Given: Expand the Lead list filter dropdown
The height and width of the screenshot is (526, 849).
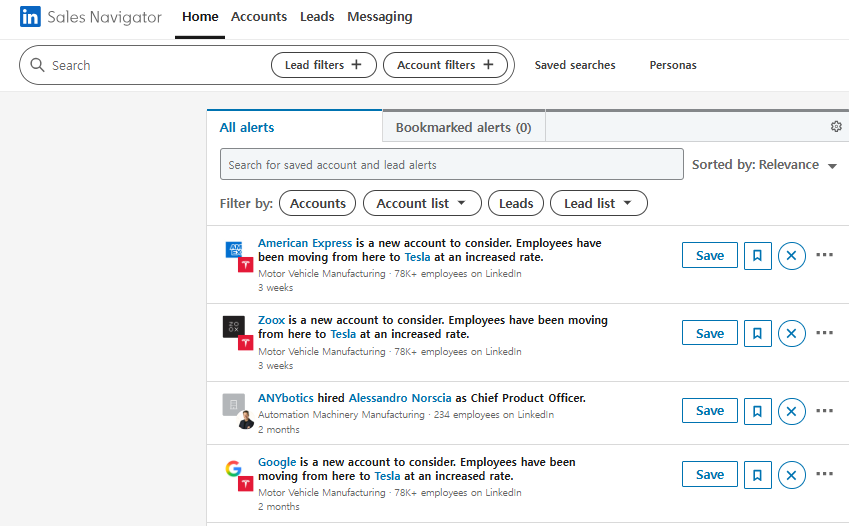Looking at the screenshot, I should (x=598, y=203).
